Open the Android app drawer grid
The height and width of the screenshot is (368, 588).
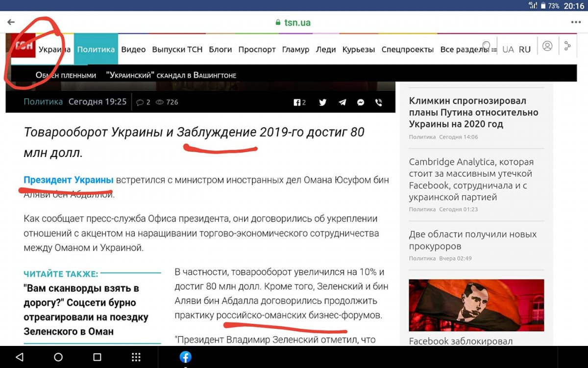[136, 357]
